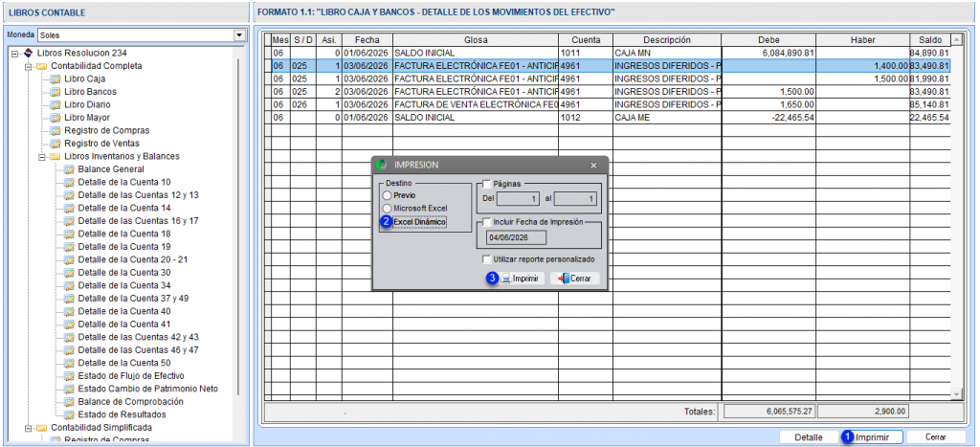Collapse Libros Inventarios y Balances branch

(x=42, y=157)
